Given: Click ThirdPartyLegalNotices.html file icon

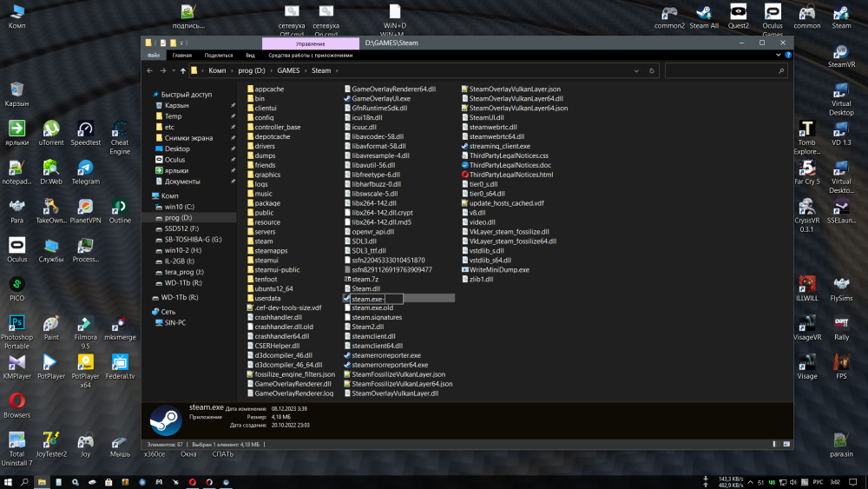Looking at the screenshot, I should pos(465,175).
